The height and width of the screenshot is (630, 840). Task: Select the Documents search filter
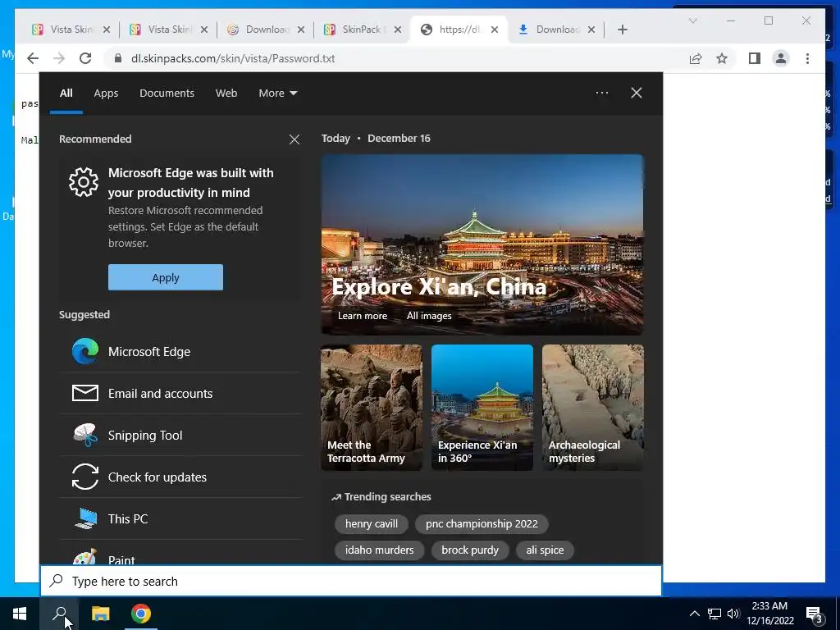[x=167, y=94]
